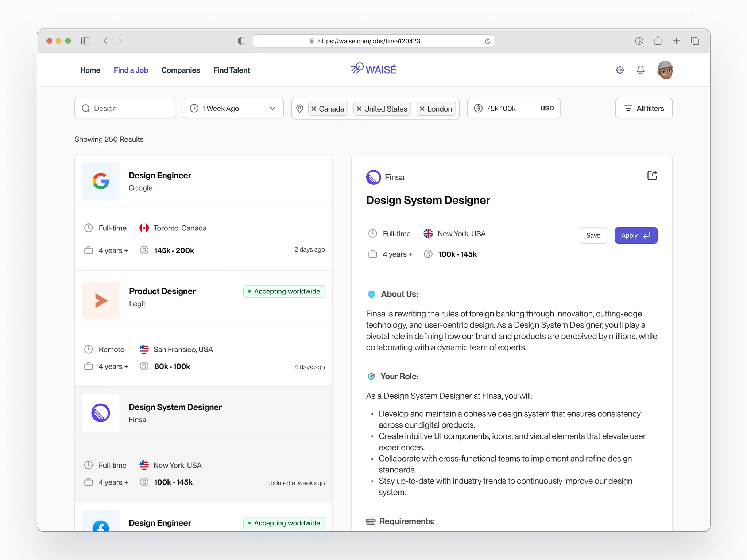This screenshot has width=747, height=560.
Task: Share the Finsa job posting icon
Action: click(652, 175)
